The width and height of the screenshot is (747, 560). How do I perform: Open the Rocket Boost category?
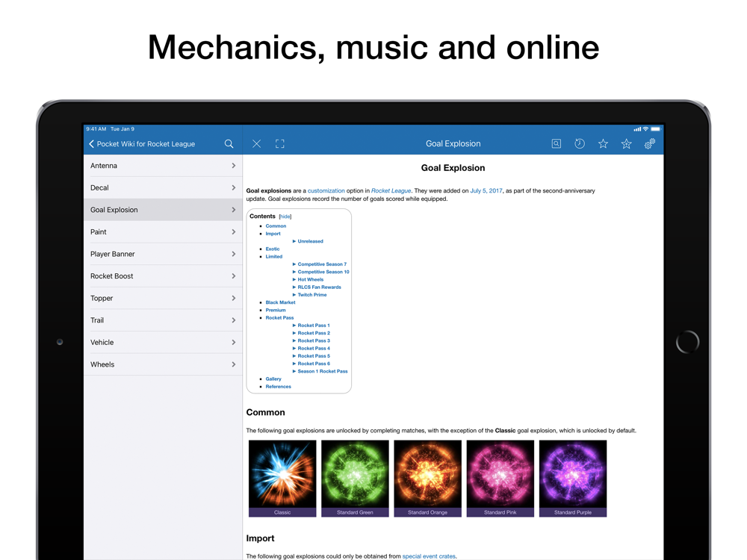click(x=163, y=276)
